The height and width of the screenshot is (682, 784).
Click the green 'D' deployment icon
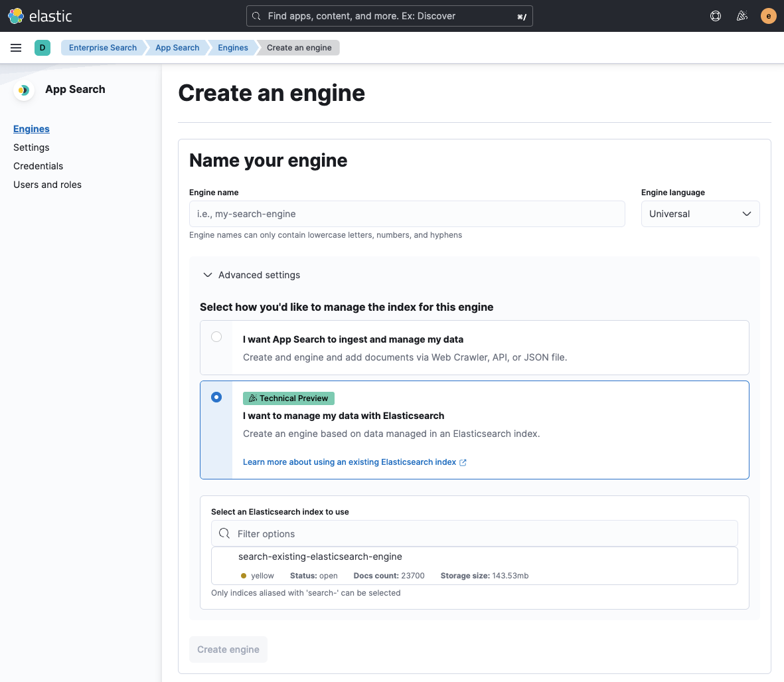click(42, 48)
